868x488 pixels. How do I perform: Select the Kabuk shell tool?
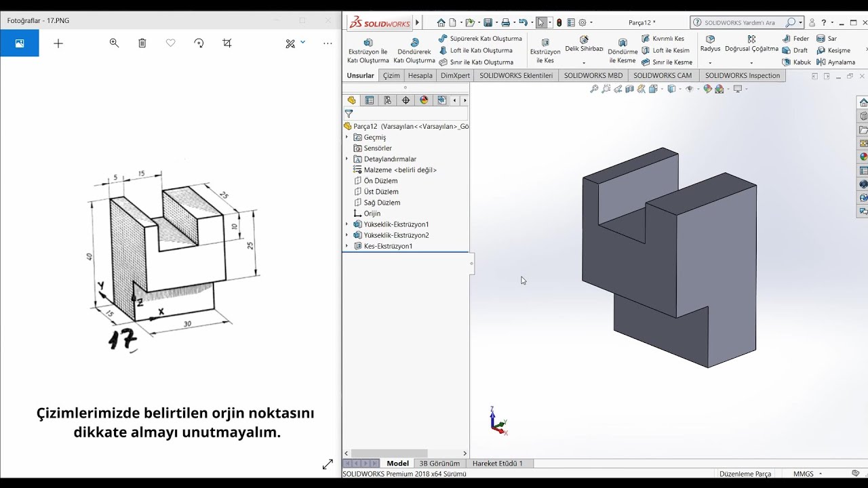[x=796, y=62]
